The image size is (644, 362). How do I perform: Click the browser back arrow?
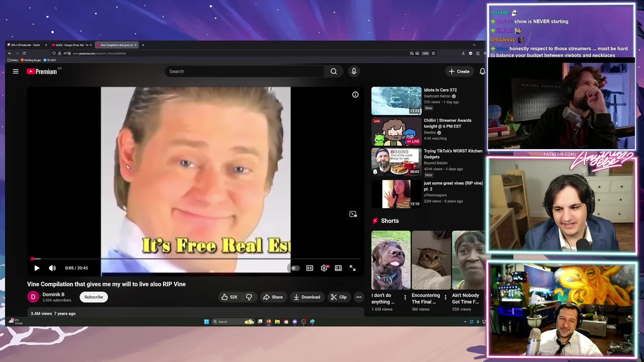(x=10, y=53)
